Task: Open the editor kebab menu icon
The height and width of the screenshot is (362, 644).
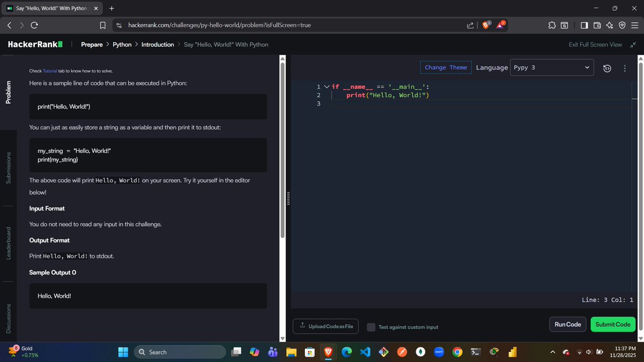Action: coord(624,68)
